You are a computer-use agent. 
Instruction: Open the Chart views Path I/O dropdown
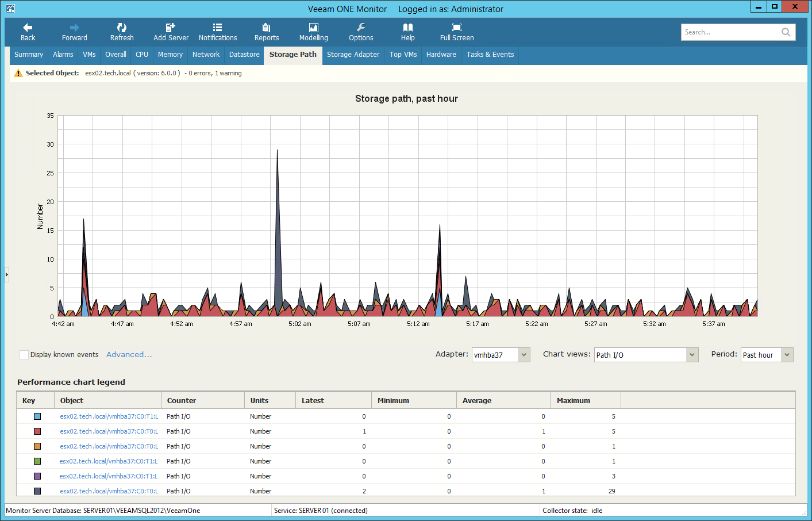point(646,355)
